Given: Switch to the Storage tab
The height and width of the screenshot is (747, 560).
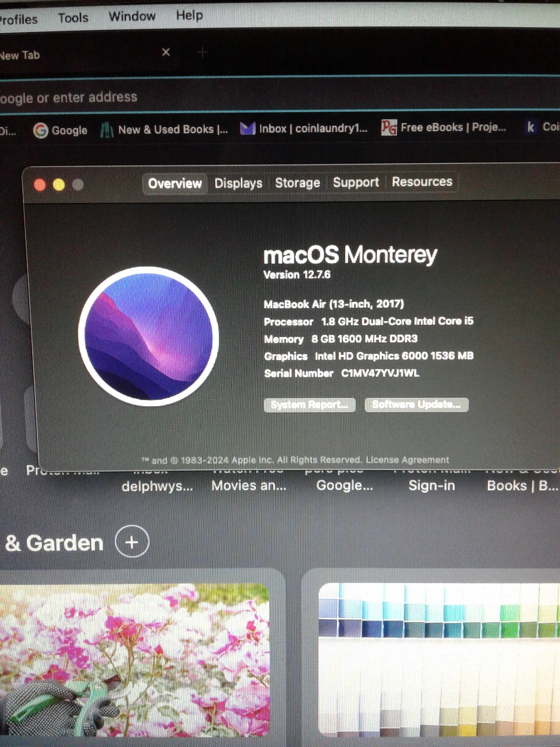Looking at the screenshot, I should [298, 183].
